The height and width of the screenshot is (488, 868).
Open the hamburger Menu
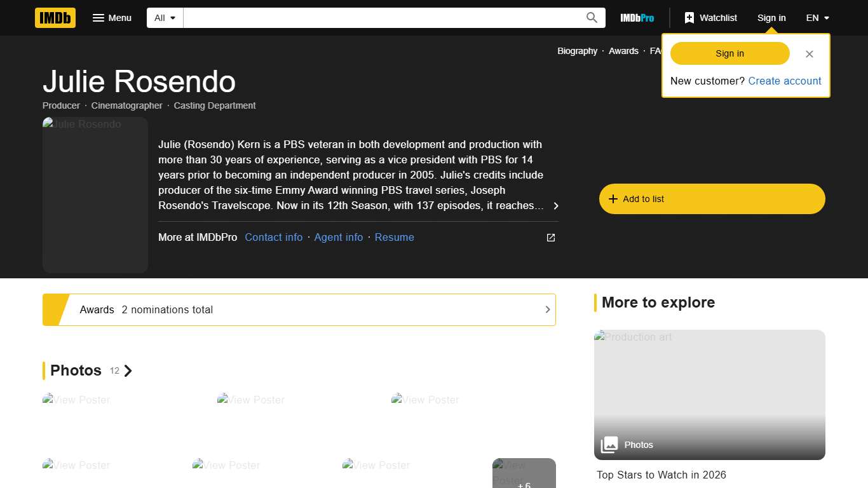pyautogui.click(x=112, y=18)
